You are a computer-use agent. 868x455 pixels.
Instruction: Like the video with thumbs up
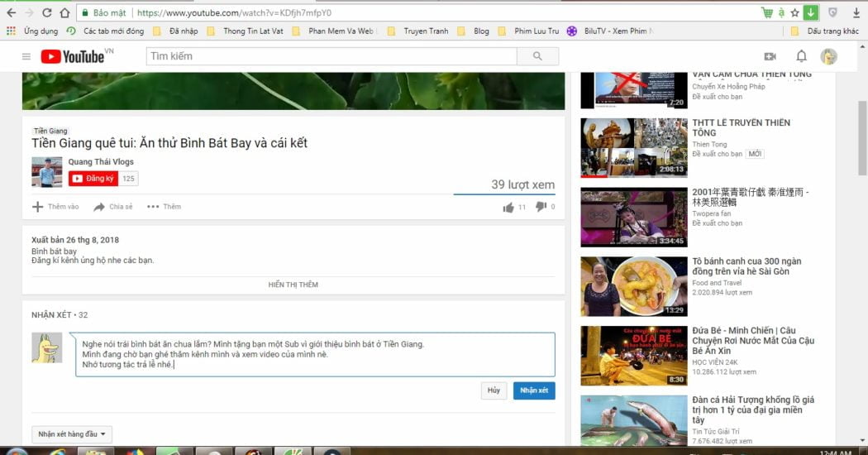[x=508, y=208]
